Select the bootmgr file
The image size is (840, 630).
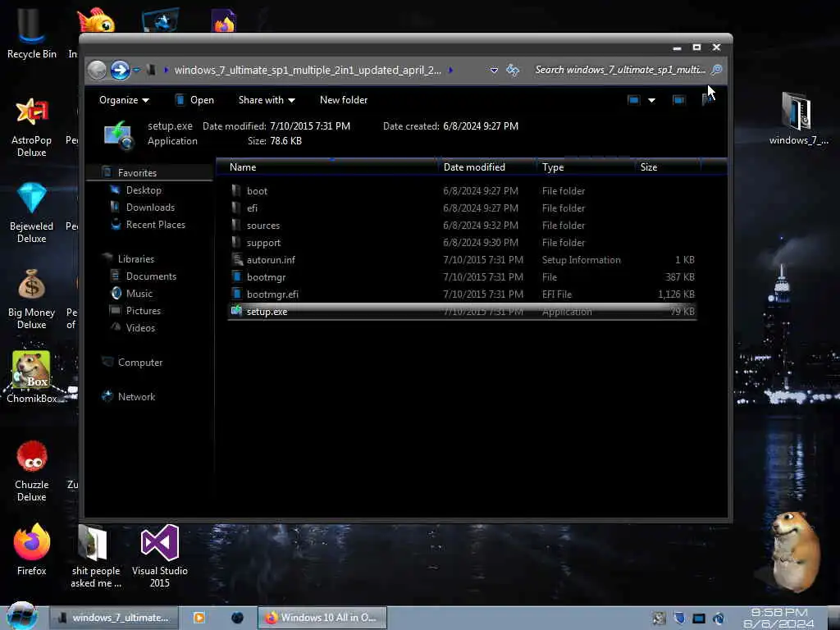click(x=462, y=276)
